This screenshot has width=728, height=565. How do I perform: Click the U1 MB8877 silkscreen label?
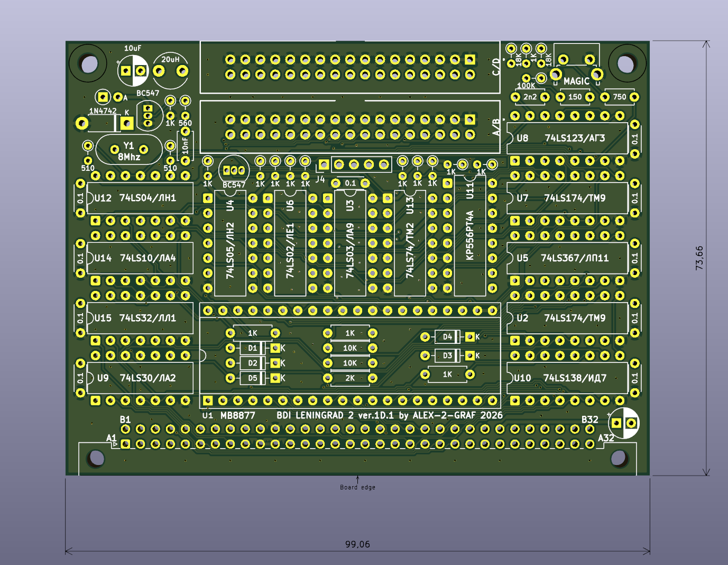229,415
